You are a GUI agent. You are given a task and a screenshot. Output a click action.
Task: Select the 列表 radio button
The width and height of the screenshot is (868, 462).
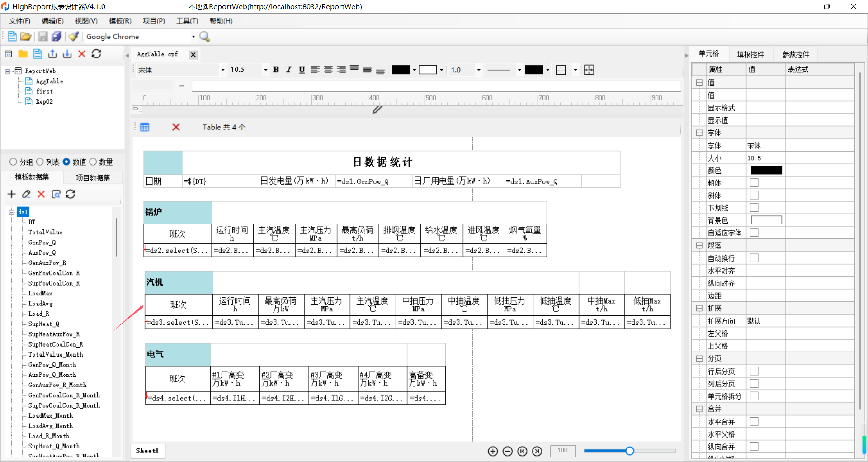click(x=40, y=162)
